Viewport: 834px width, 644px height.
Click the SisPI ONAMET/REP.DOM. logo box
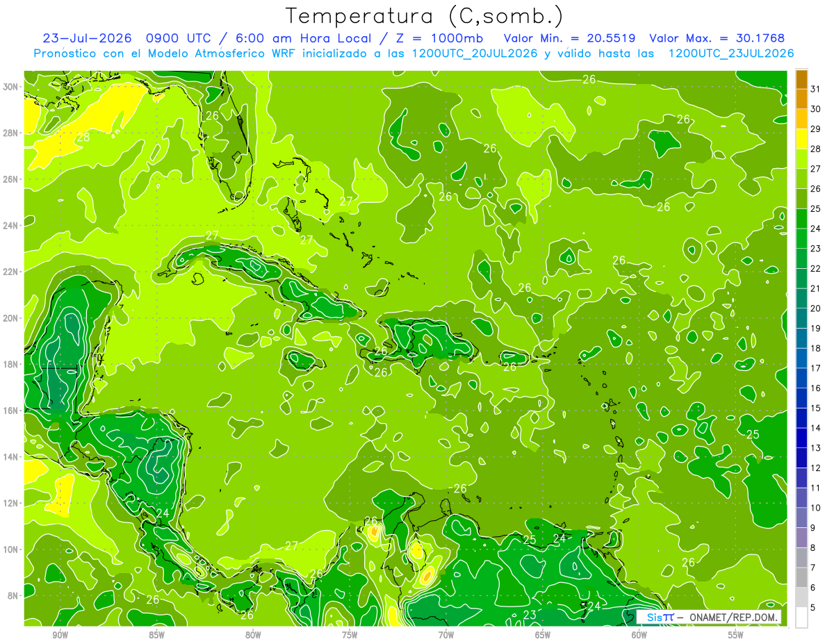(x=710, y=617)
